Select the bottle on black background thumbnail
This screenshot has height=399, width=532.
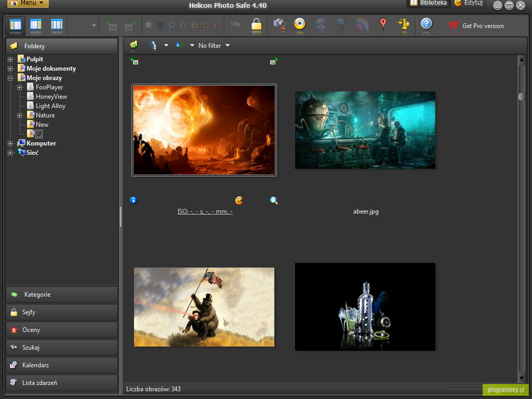(365, 307)
